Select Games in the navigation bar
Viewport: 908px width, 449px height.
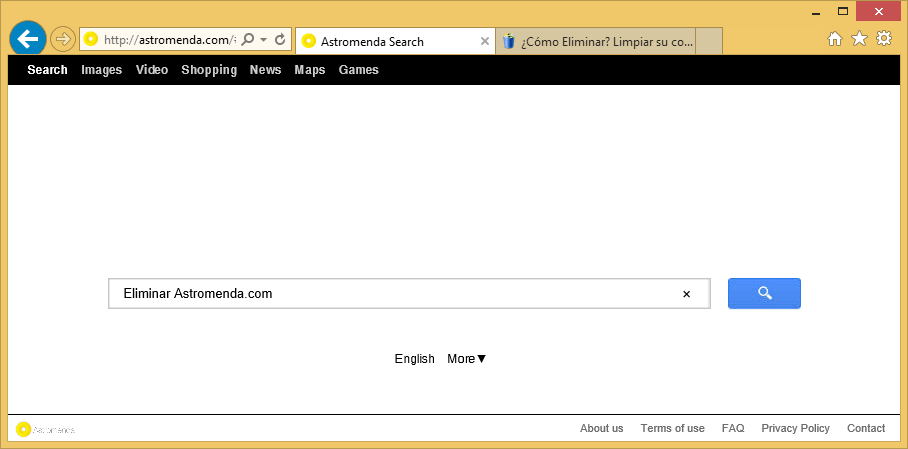pos(358,70)
